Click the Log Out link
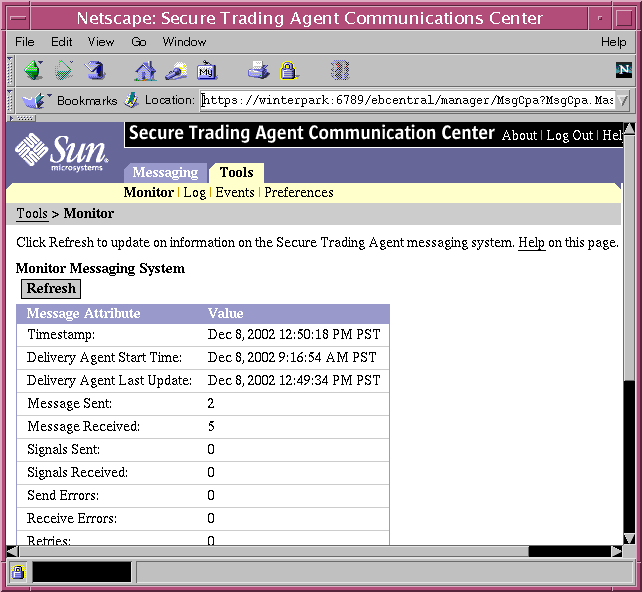This screenshot has width=642, height=592. 570,136
